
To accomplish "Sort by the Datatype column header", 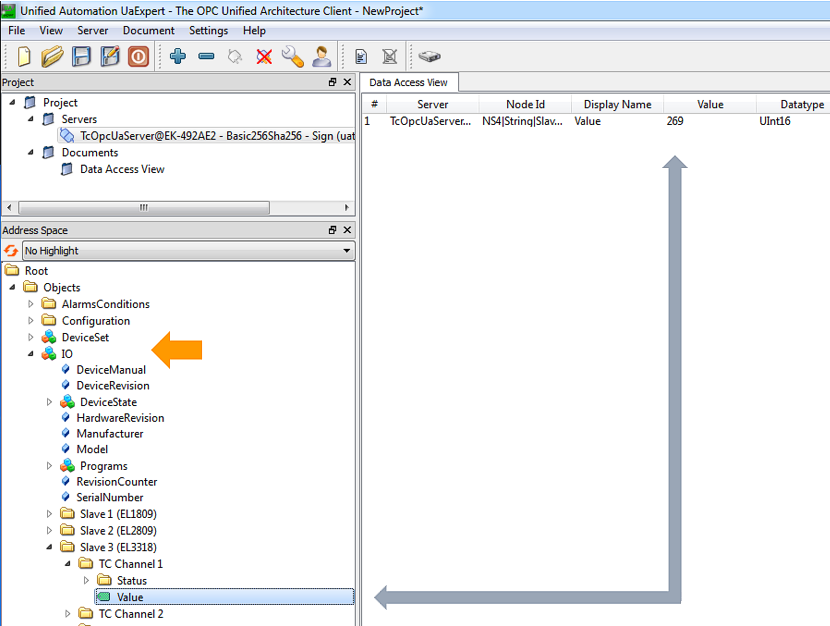I will coord(794,104).
